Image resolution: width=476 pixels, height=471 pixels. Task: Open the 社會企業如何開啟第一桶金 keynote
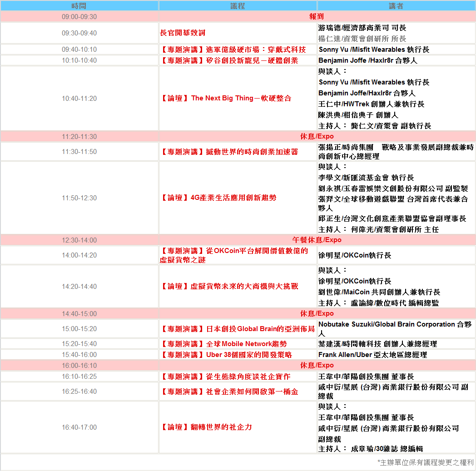[229, 392]
